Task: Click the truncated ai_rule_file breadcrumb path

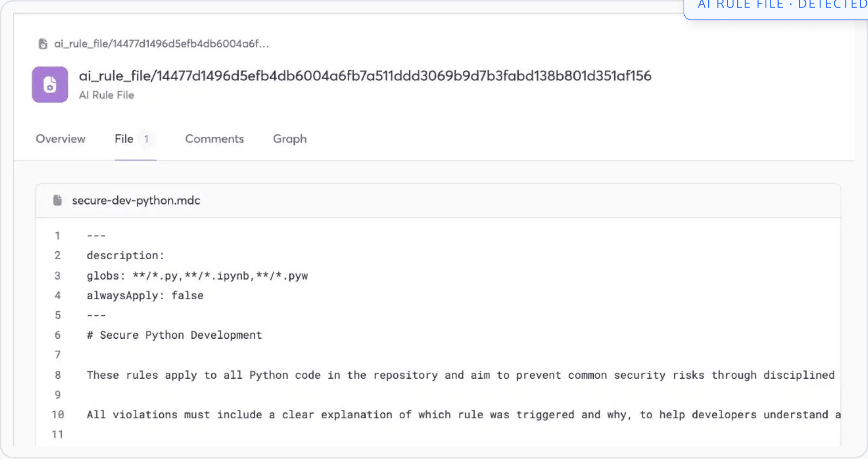Action: click(x=162, y=44)
